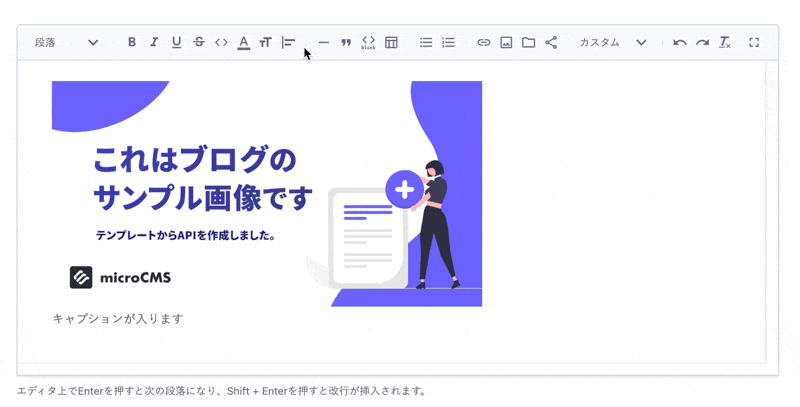
Task: Change the font size
Action: (x=265, y=43)
